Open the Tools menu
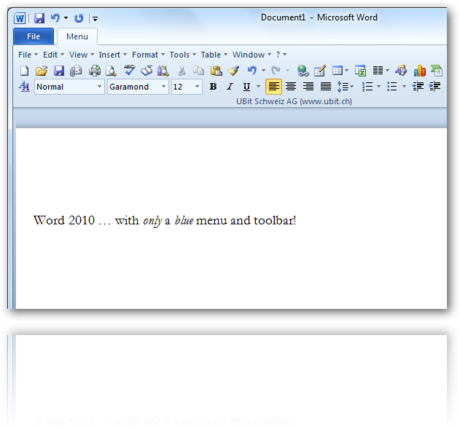 point(183,55)
